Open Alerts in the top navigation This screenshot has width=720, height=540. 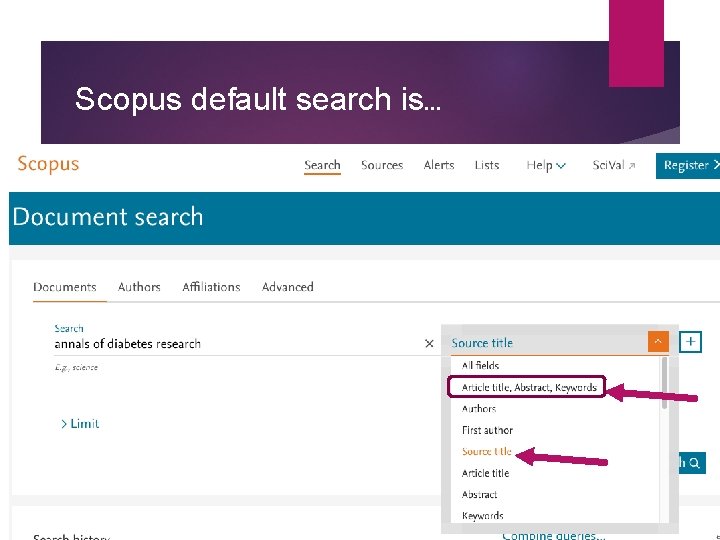coord(439,165)
